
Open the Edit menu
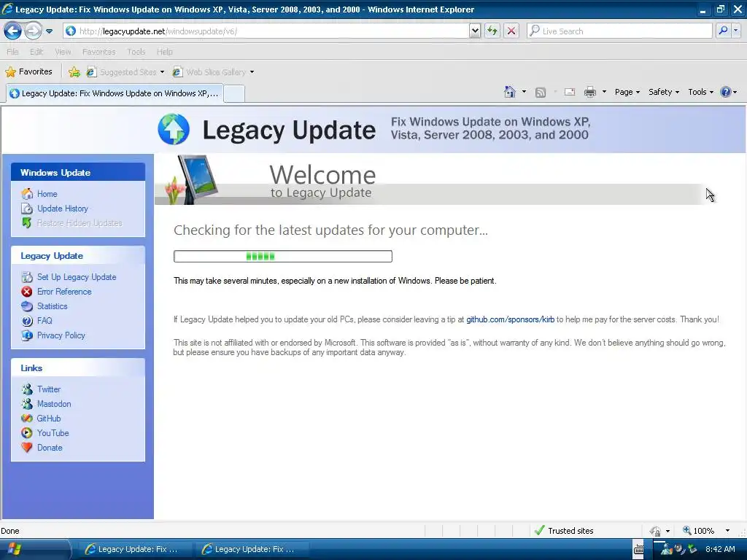point(36,52)
